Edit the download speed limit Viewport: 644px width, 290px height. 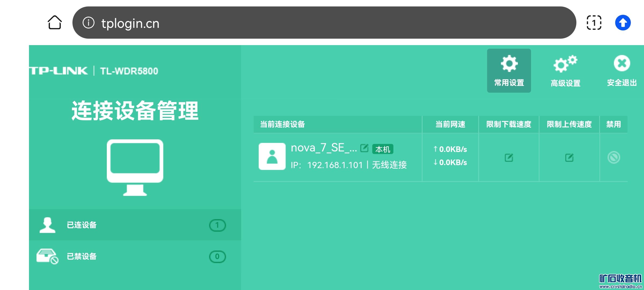(509, 158)
